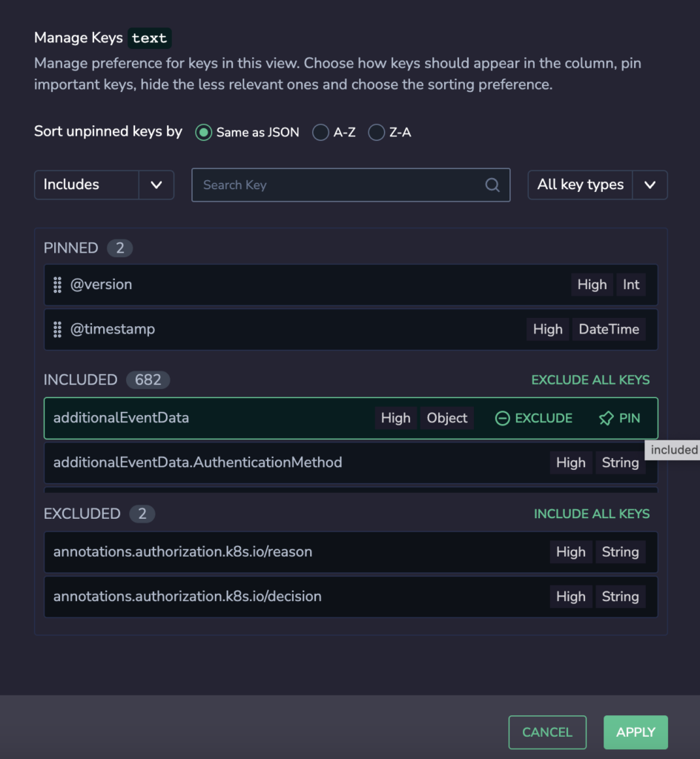
Task: Cancel the Manage Keys dialog
Action: tap(547, 732)
